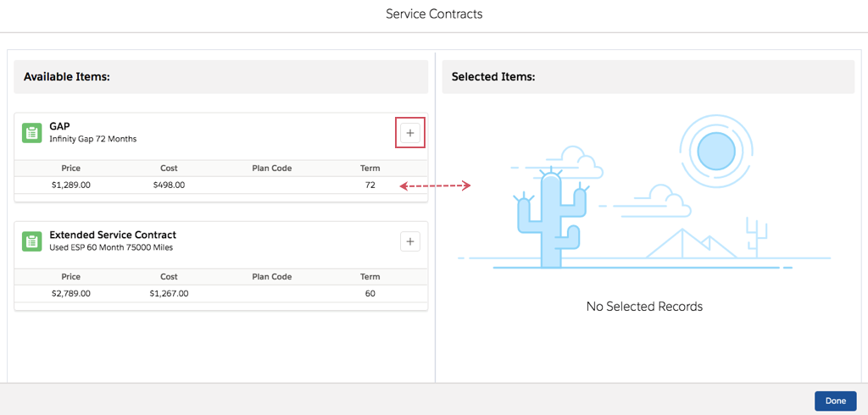Click the $498.00 cost cell
868x415 pixels.
click(x=169, y=185)
